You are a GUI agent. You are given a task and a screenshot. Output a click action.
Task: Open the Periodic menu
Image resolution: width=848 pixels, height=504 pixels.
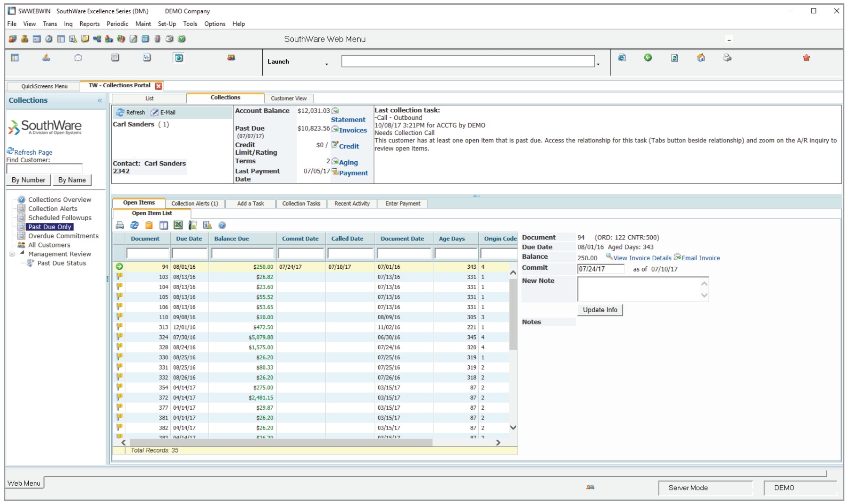click(117, 24)
